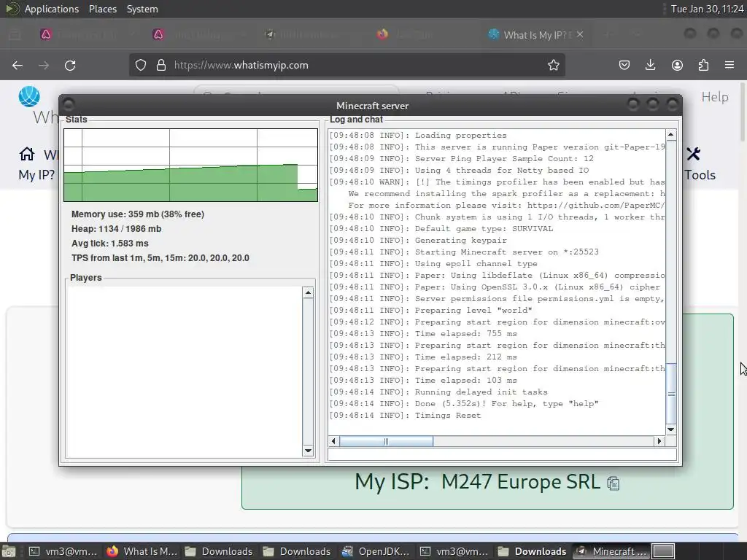The image size is (747, 560).
Task: Open the Places menu
Action: [x=102, y=9]
